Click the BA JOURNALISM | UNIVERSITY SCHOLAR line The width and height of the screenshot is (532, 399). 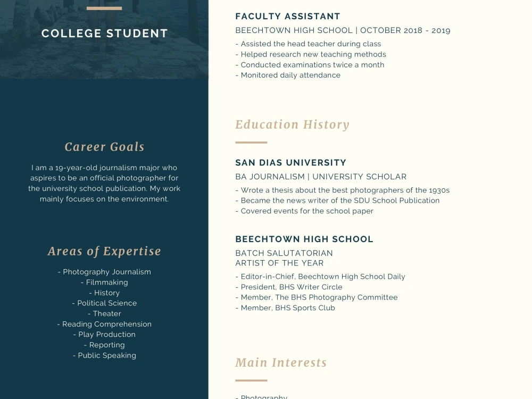click(321, 177)
